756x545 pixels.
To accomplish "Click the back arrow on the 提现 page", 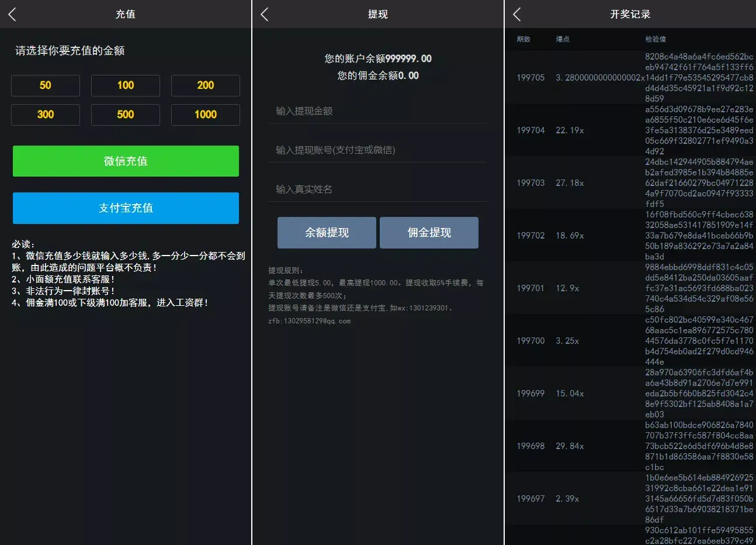I will tap(264, 14).
